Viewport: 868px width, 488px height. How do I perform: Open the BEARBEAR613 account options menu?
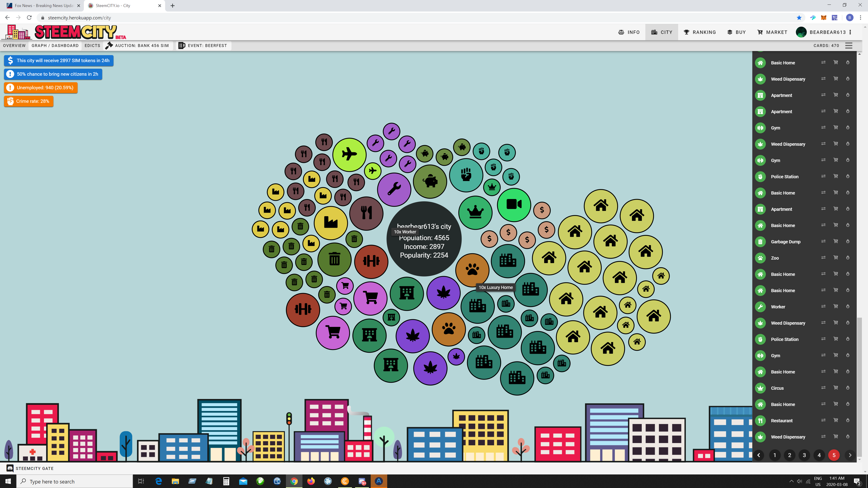pyautogui.click(x=850, y=32)
